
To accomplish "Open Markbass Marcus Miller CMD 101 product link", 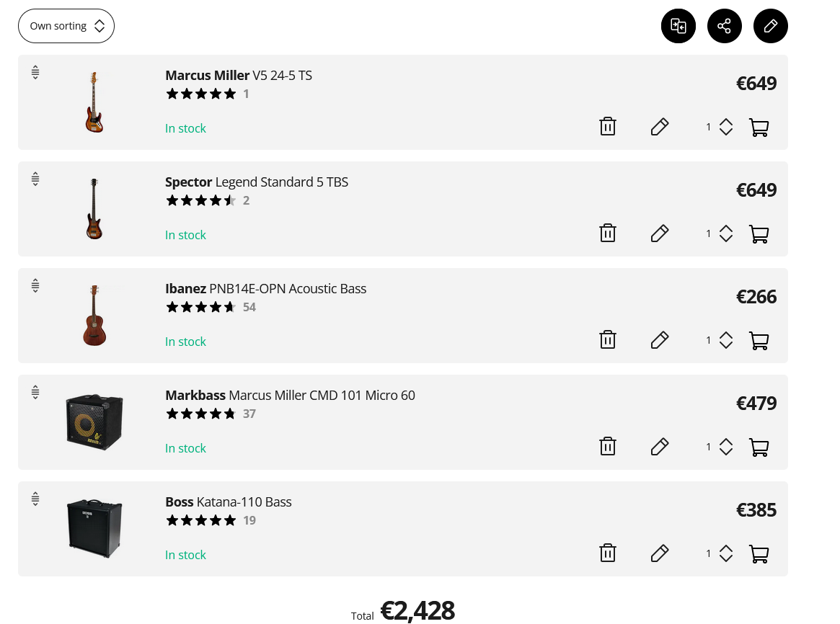I will (290, 396).
